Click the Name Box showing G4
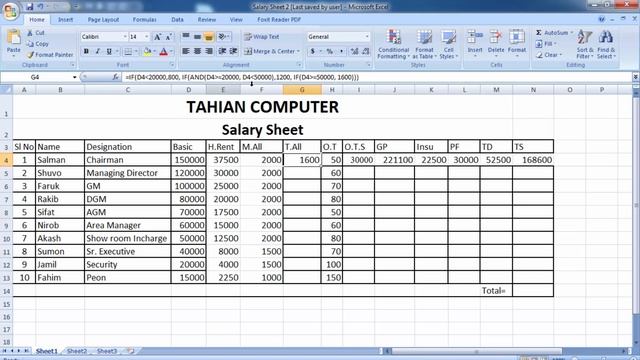Screen dimensions: 640x360 [35, 77]
